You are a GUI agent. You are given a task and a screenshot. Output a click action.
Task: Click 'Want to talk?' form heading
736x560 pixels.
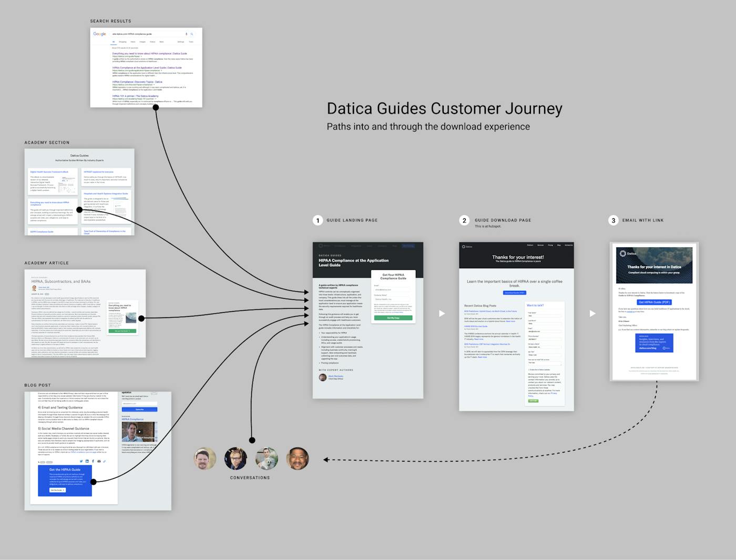coord(535,306)
